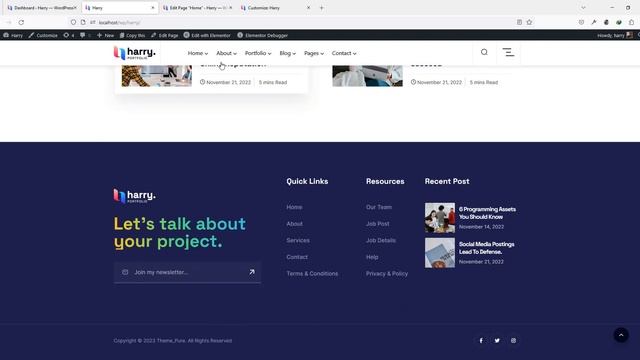Image resolution: width=640 pixels, height=360 pixels.
Task: Open the Howdy, harry account menu
Action: pyautogui.click(x=615, y=36)
